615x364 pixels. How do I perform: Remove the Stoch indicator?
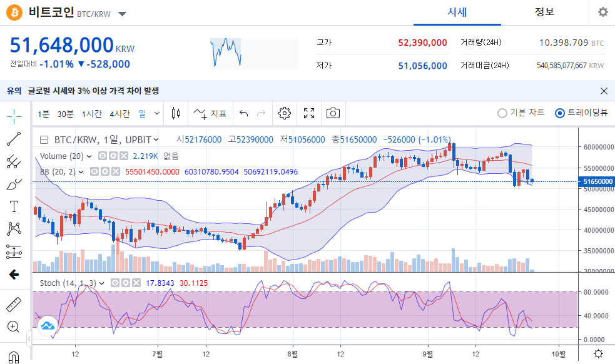pos(136,283)
